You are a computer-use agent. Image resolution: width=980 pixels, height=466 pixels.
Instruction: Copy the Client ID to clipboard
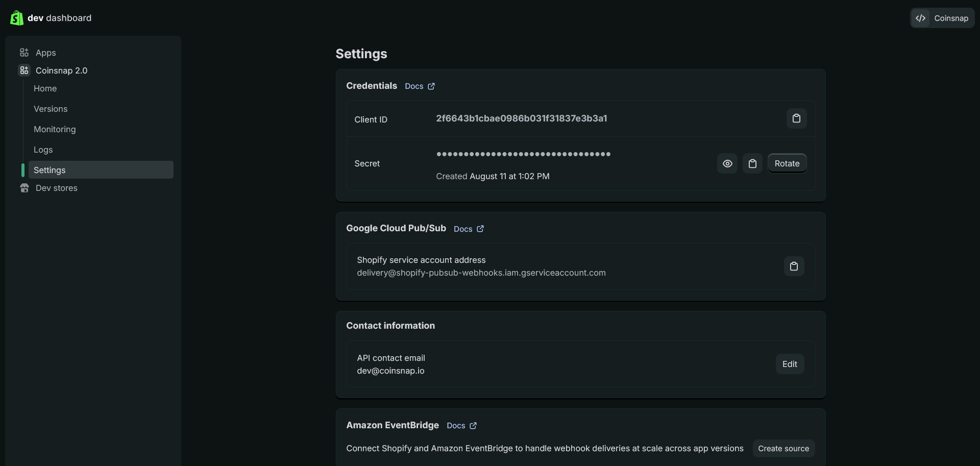point(796,118)
